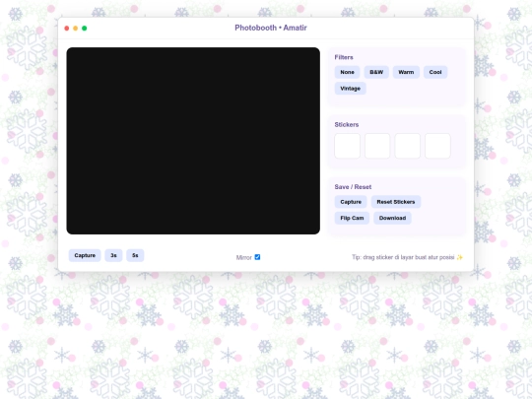Click the yellow minimize window dot
The width and height of the screenshot is (532, 399).
click(x=76, y=29)
